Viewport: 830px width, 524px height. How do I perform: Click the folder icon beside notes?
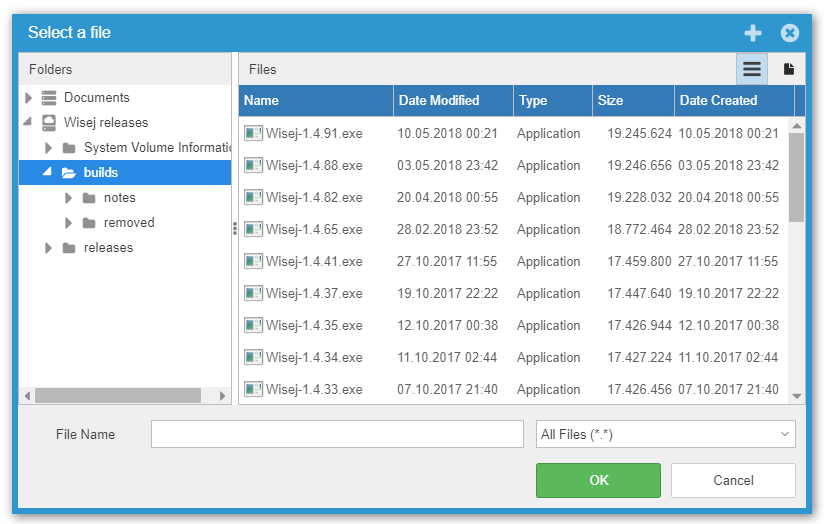pyautogui.click(x=89, y=198)
